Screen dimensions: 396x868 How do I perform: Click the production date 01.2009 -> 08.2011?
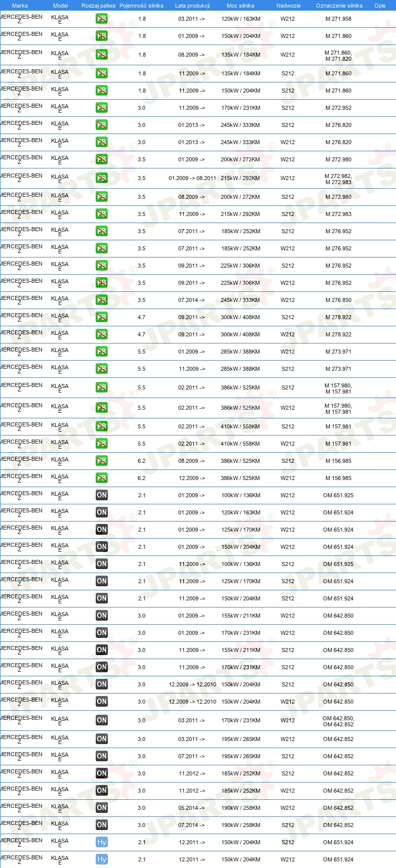pos(192,178)
